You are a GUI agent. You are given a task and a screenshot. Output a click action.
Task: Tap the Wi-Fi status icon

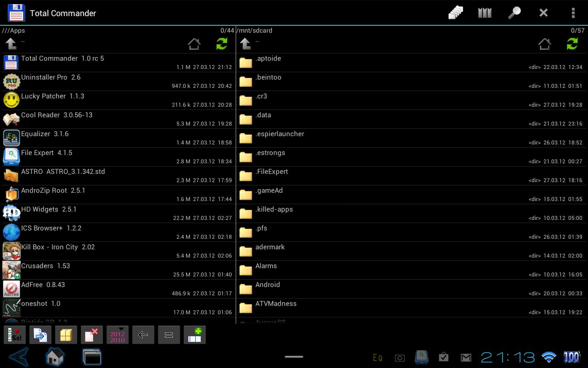548,357
